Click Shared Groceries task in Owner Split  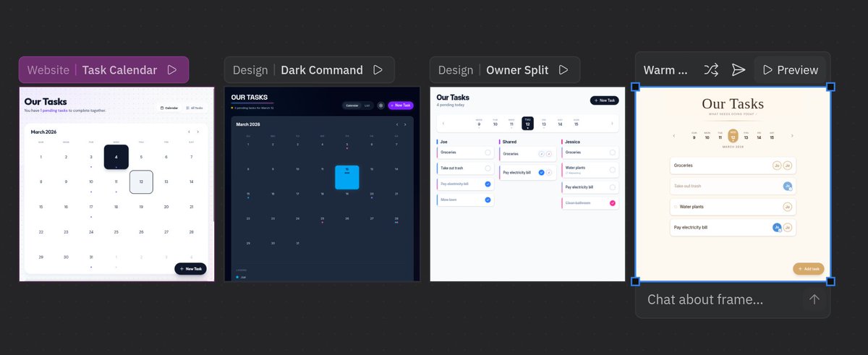point(527,153)
